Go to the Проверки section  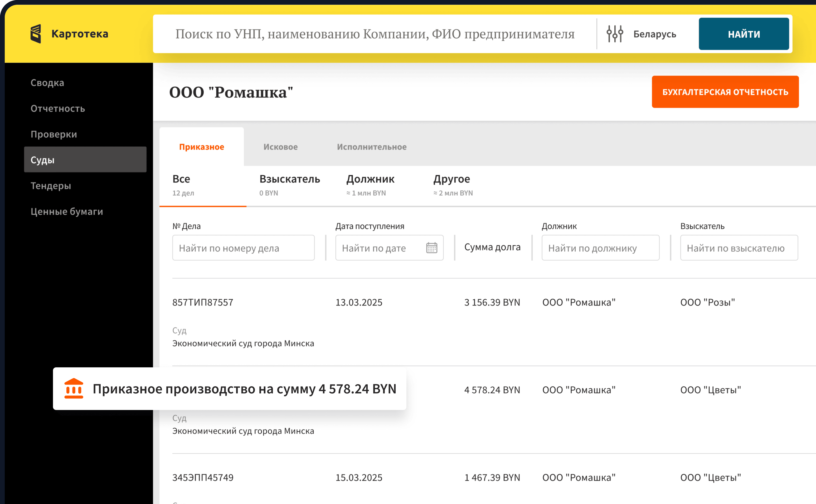[x=54, y=134]
